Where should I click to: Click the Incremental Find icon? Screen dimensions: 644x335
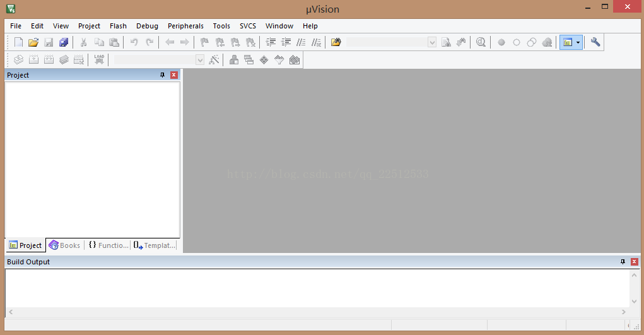[x=461, y=42]
